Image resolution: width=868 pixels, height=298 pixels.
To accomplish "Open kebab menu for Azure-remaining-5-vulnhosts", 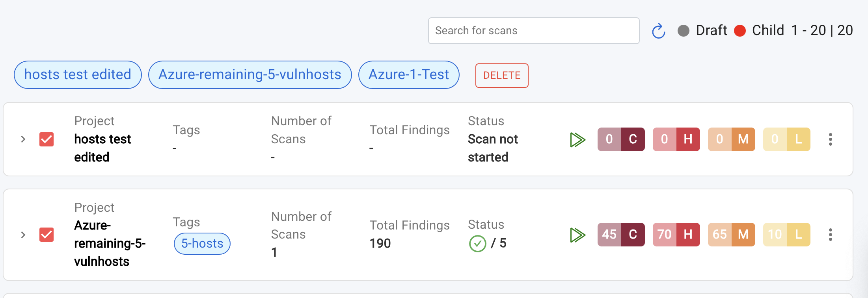I will 830,235.
